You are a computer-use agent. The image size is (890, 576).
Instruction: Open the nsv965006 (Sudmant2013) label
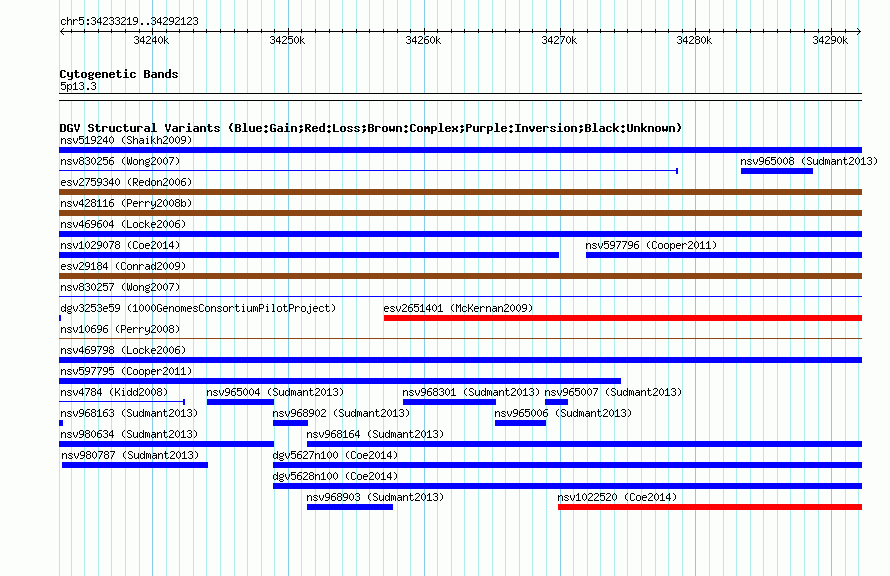(563, 413)
